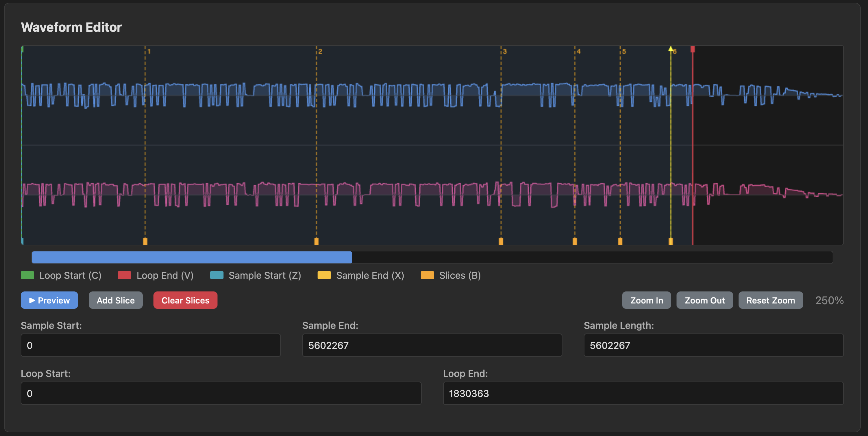The width and height of the screenshot is (868, 436).
Task: Play audio with the Preview button
Action: click(x=49, y=300)
